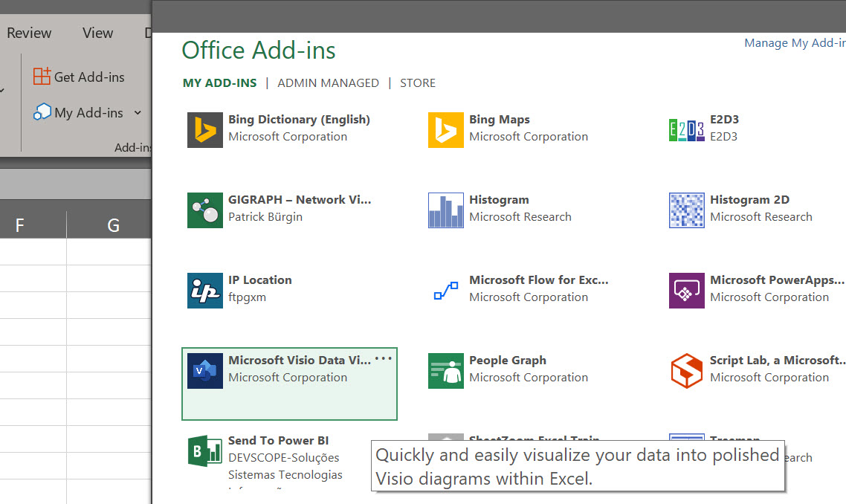846x504 pixels.
Task: Switch to the ADMIN MANAGED tab
Action: coord(328,83)
